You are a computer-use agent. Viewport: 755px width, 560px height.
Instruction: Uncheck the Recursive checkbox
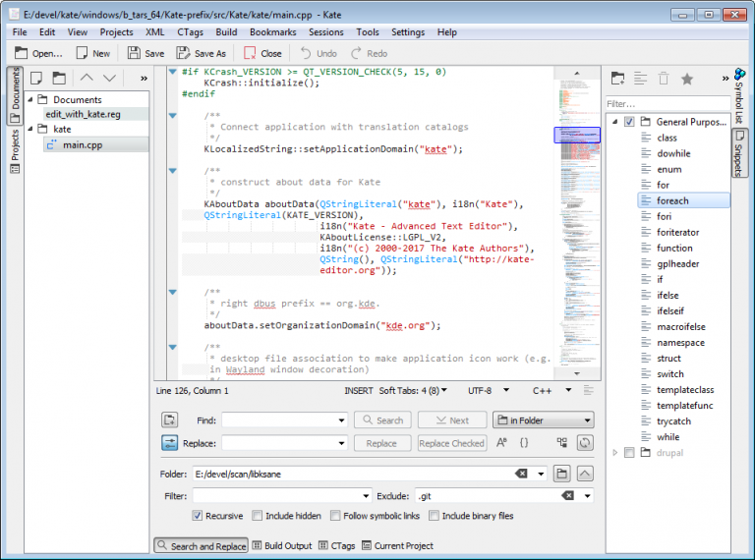(x=198, y=515)
